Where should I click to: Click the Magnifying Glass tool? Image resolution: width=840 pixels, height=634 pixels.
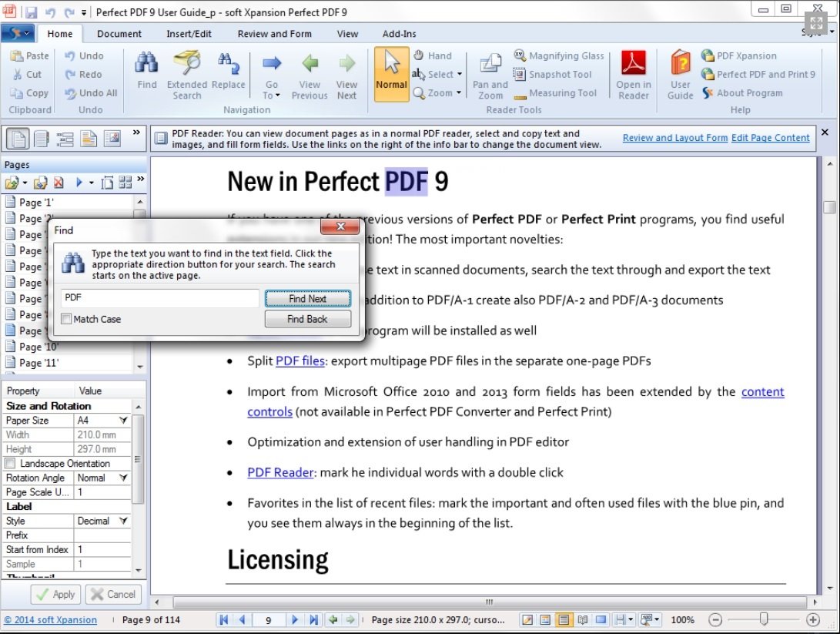pos(559,55)
